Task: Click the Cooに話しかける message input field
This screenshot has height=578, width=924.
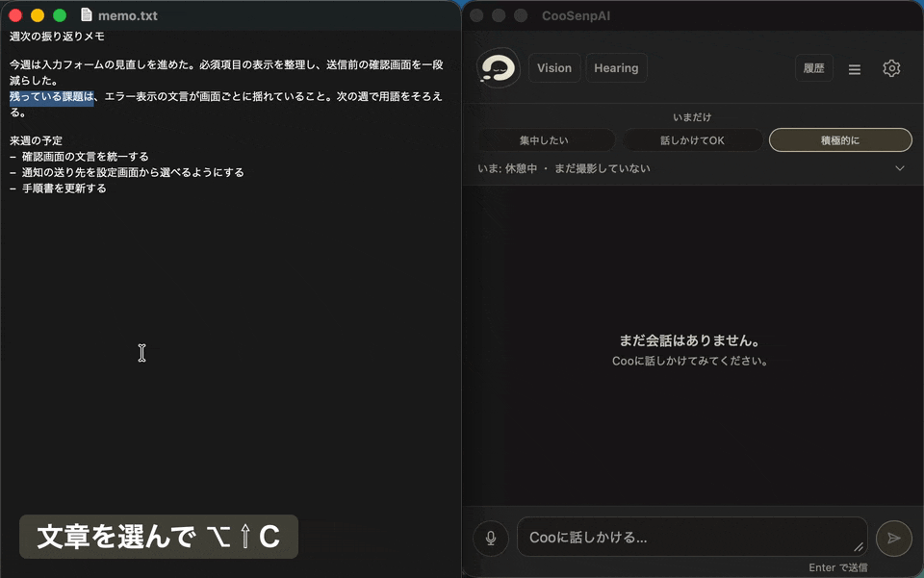Action: tap(692, 537)
